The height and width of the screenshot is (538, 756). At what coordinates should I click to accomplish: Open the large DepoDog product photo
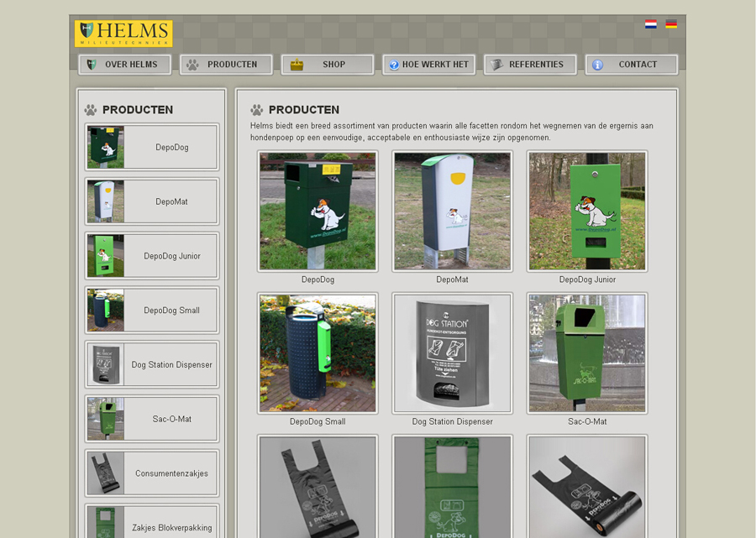[318, 211]
